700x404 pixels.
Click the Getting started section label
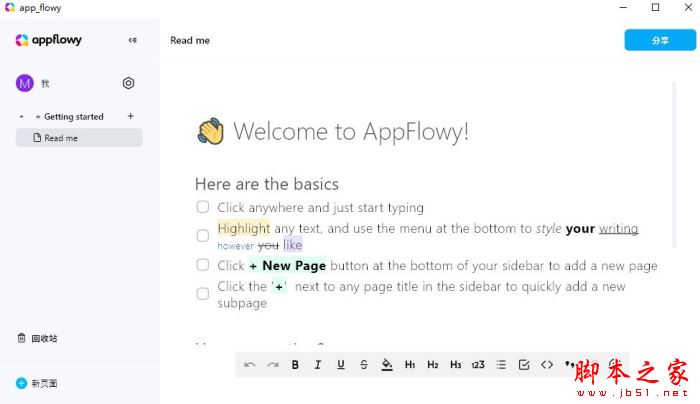tap(74, 117)
